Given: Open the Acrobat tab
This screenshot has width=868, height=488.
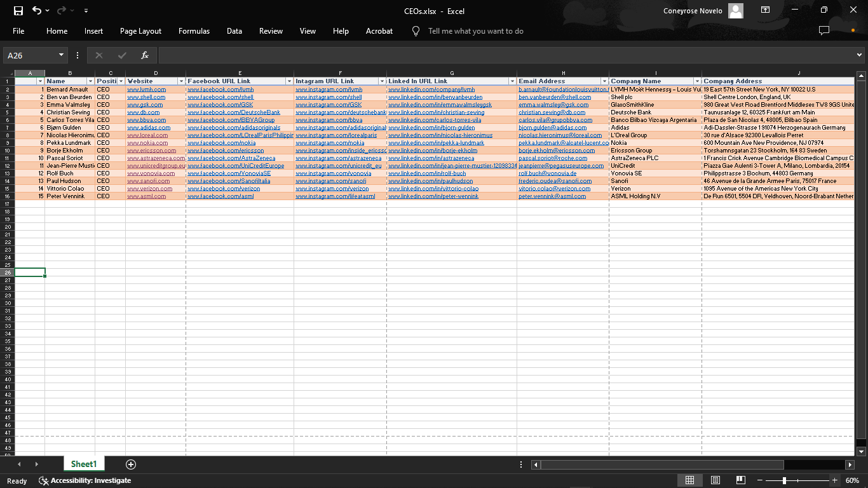Looking at the screenshot, I should tap(379, 31).
